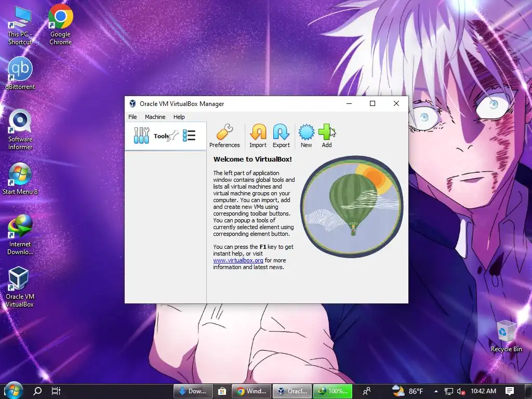Click the People icon in taskbar
This screenshot has width=532, height=399.
point(367,391)
